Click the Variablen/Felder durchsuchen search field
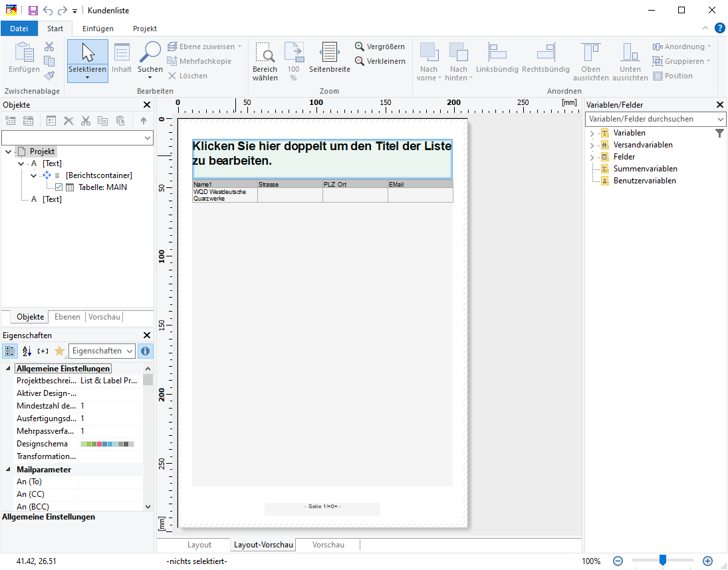 [x=655, y=119]
